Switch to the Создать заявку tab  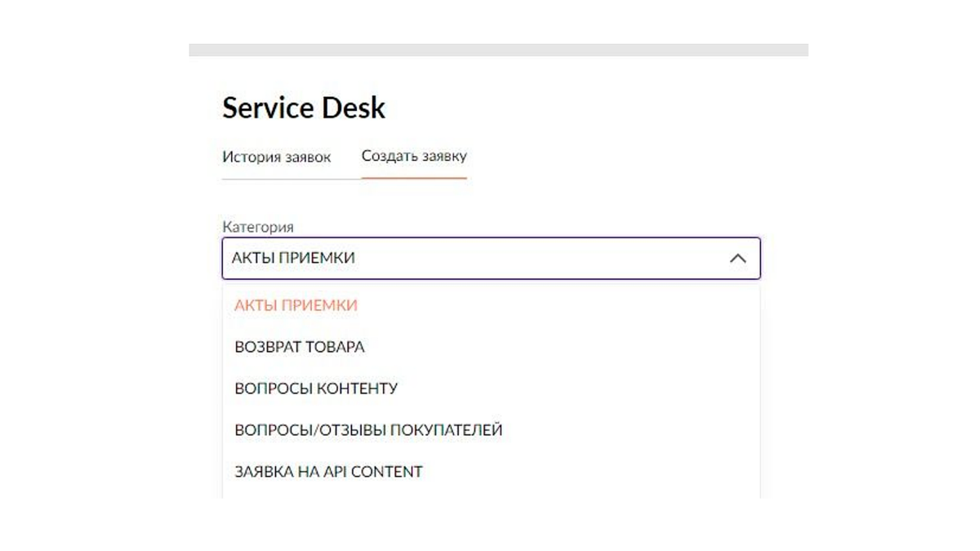click(414, 155)
